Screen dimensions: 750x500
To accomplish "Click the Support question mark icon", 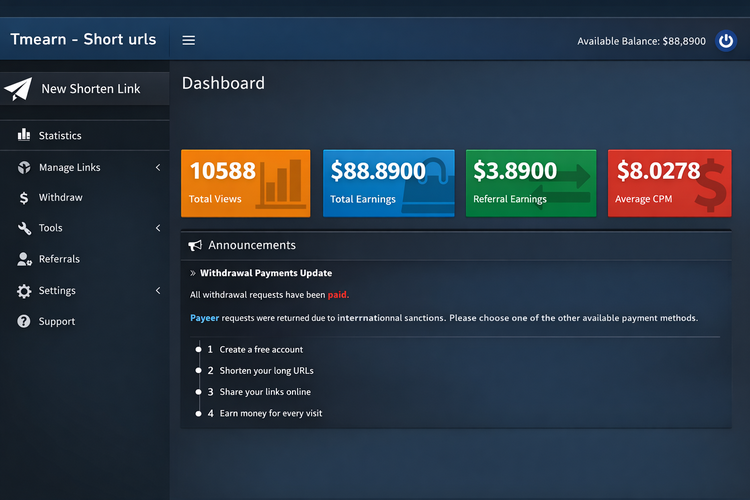I will [24, 321].
